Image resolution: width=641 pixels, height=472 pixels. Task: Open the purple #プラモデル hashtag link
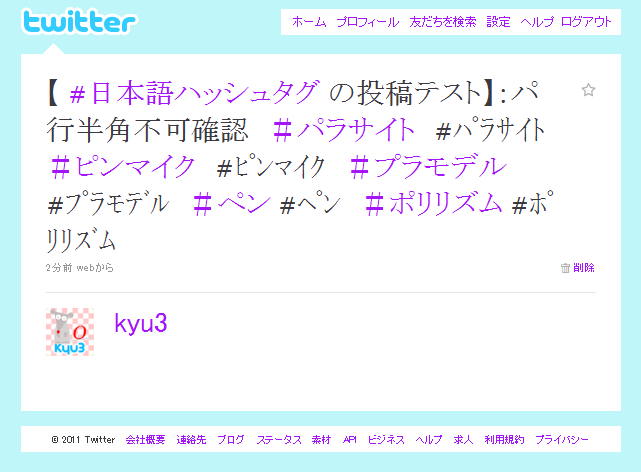(x=428, y=167)
